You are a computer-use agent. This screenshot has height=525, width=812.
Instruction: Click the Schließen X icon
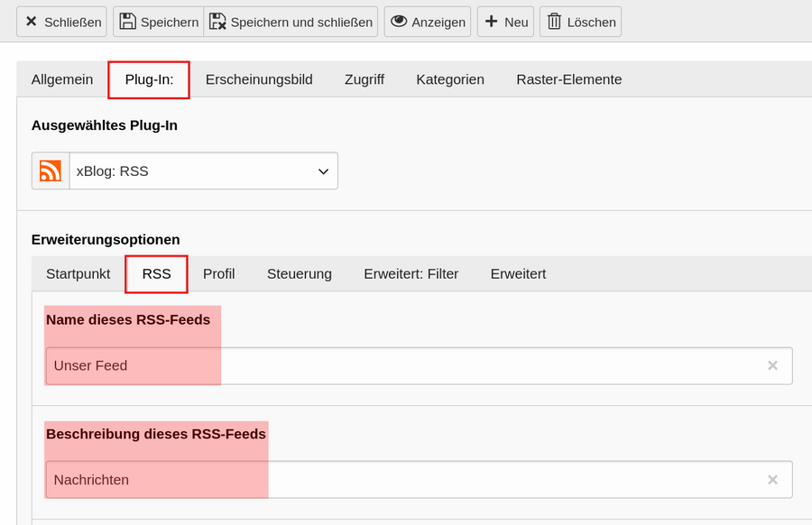tap(31, 22)
